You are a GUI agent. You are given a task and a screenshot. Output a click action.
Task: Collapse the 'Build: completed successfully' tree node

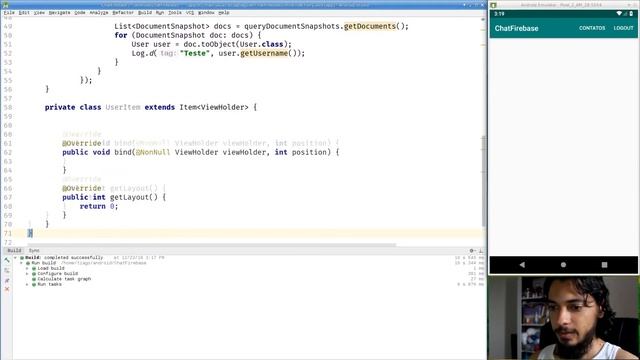[x=16, y=258]
